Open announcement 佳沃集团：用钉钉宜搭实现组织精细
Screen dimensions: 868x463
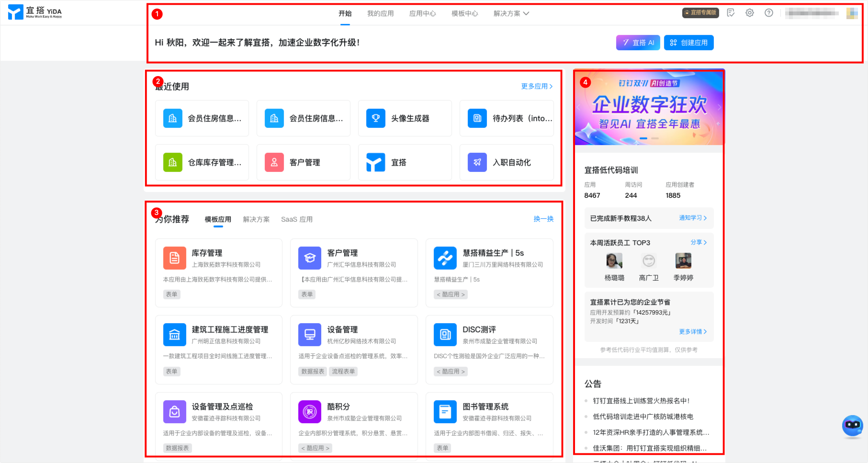pos(650,448)
